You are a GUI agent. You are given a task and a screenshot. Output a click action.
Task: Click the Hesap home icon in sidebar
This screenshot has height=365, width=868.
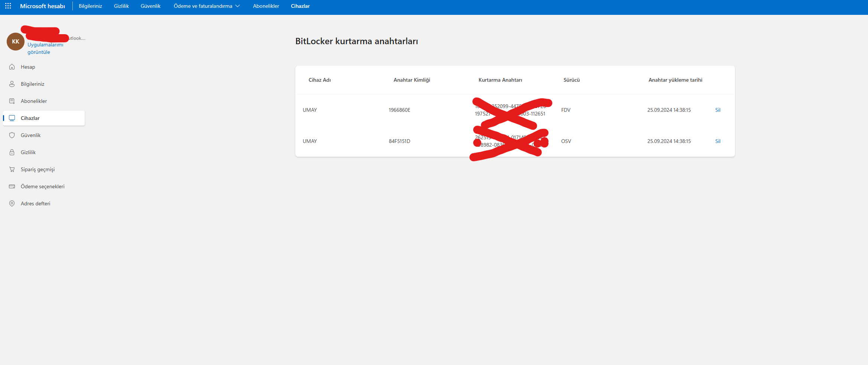point(12,67)
